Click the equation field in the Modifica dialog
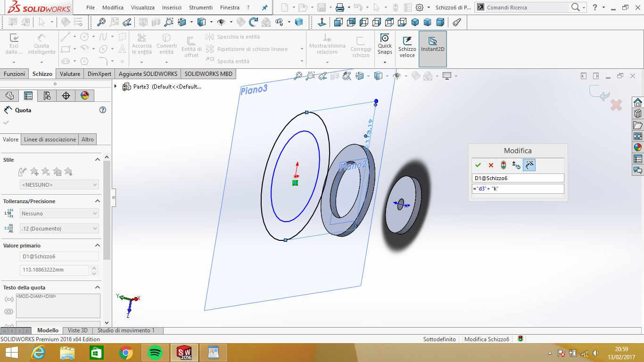This screenshot has width=644, height=362. (x=518, y=189)
